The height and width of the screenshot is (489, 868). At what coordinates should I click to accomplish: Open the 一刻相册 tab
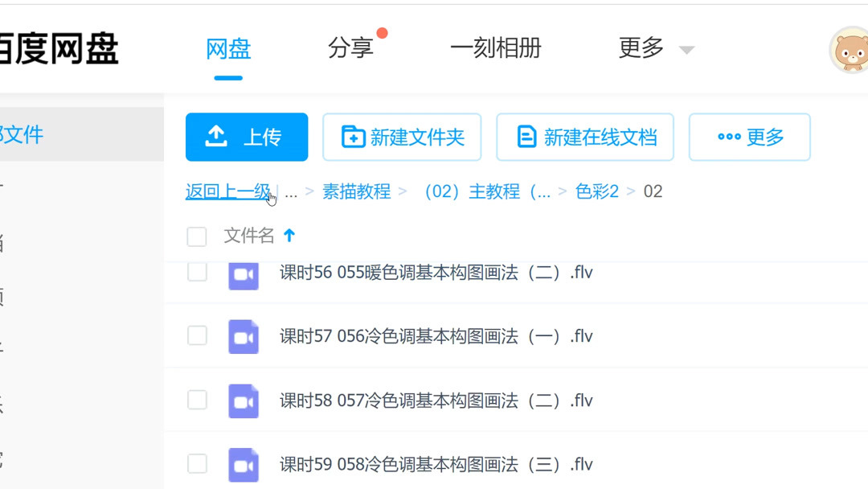(496, 47)
